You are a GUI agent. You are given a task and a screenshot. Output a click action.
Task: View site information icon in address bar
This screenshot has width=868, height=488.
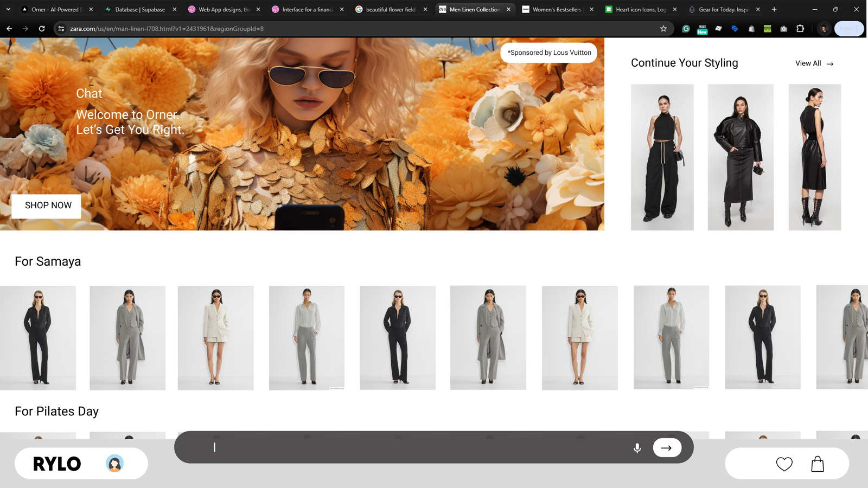click(x=61, y=29)
